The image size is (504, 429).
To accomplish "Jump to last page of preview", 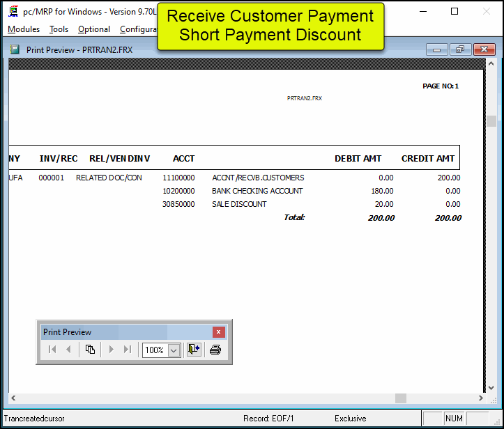I will (x=127, y=350).
